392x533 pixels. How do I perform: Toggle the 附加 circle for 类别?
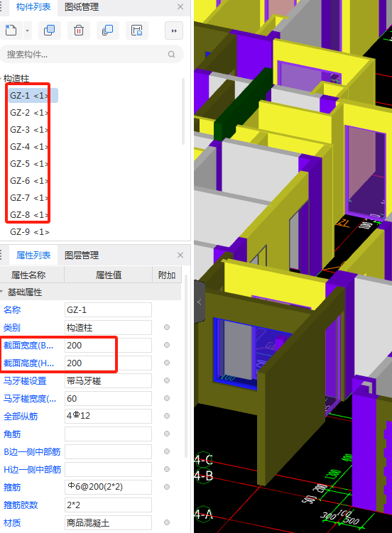(167, 327)
